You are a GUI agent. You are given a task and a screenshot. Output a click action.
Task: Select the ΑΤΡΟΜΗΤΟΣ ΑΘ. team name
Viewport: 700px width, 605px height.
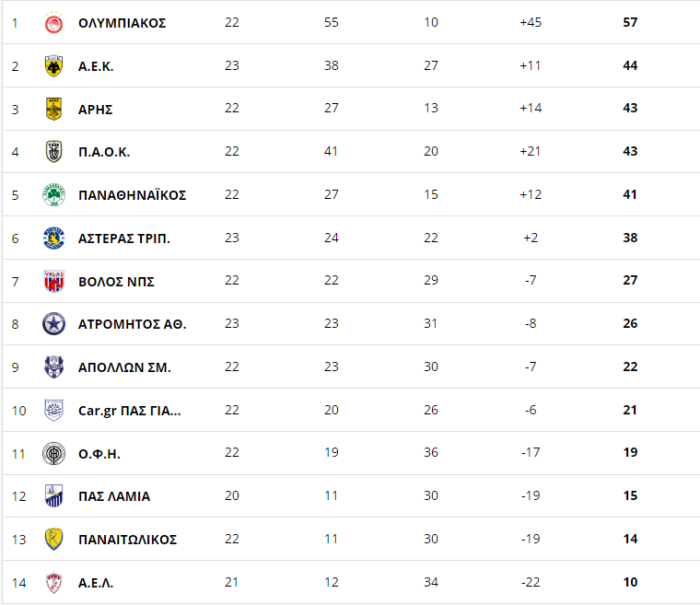point(132,324)
